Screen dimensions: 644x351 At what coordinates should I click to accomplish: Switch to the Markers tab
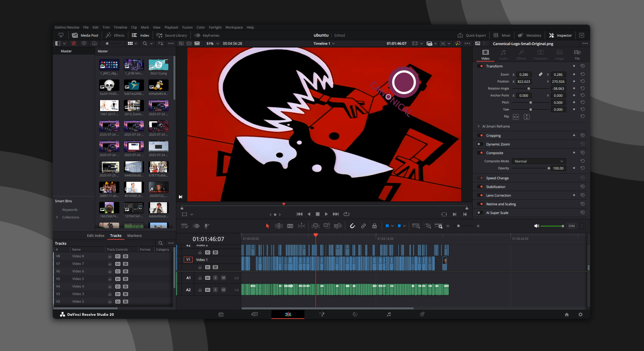(x=134, y=236)
